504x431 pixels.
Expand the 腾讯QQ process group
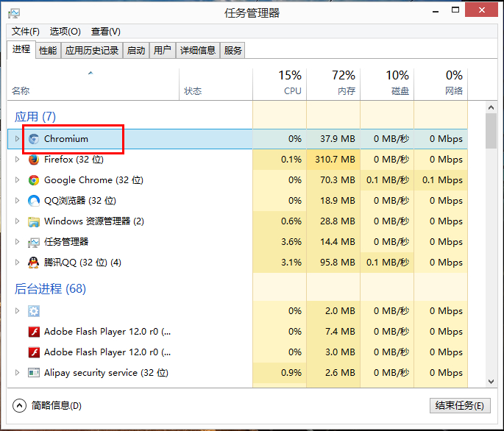[18, 263]
